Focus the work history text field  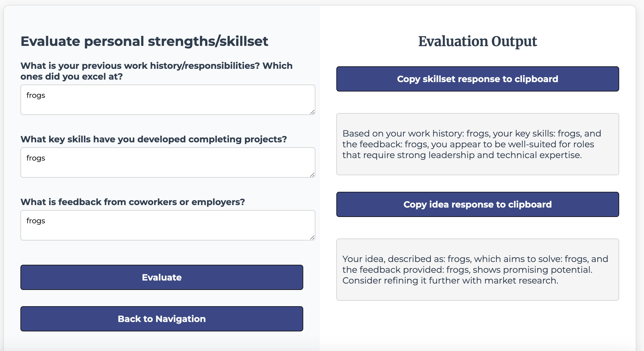coord(168,100)
